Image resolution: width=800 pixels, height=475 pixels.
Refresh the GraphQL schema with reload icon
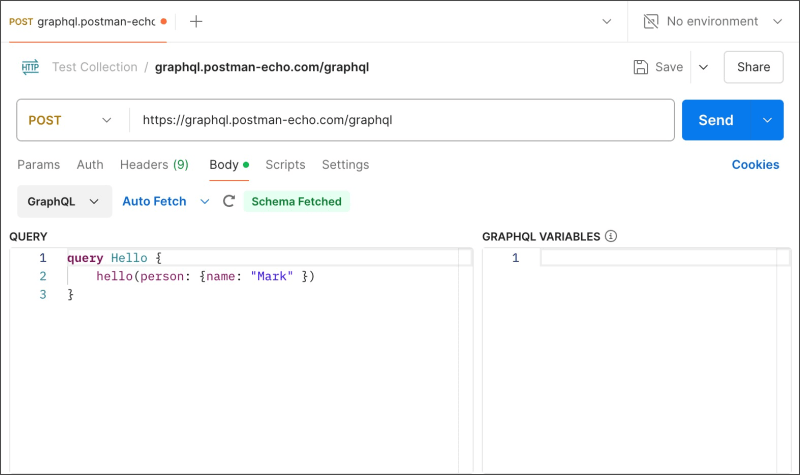point(229,201)
